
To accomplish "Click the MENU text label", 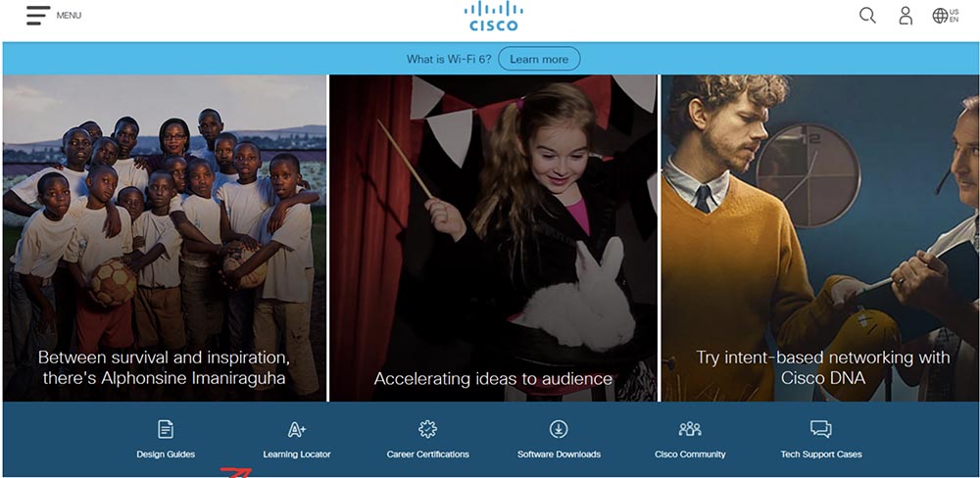I will tap(69, 16).
